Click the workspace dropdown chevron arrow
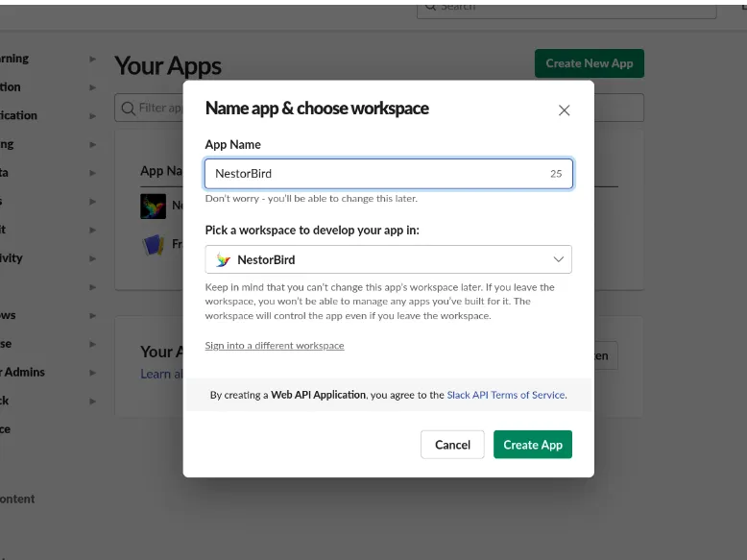Viewport: 747px width, 560px height. [x=559, y=259]
